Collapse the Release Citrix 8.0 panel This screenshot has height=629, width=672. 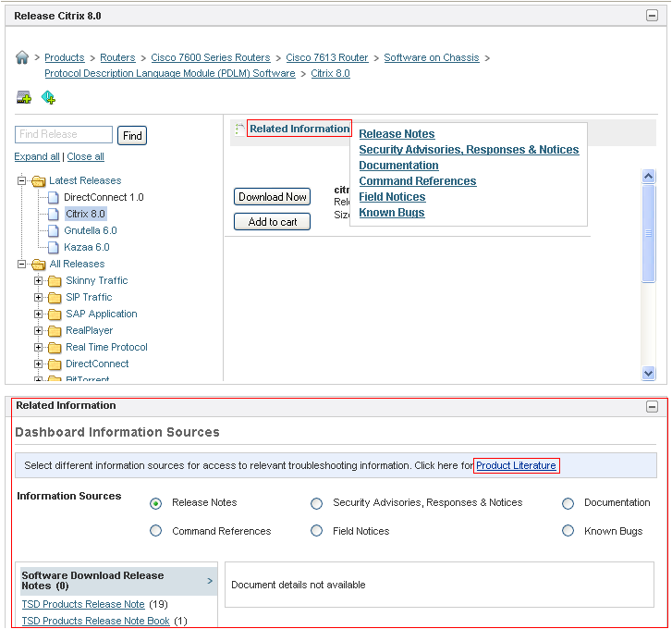point(652,16)
